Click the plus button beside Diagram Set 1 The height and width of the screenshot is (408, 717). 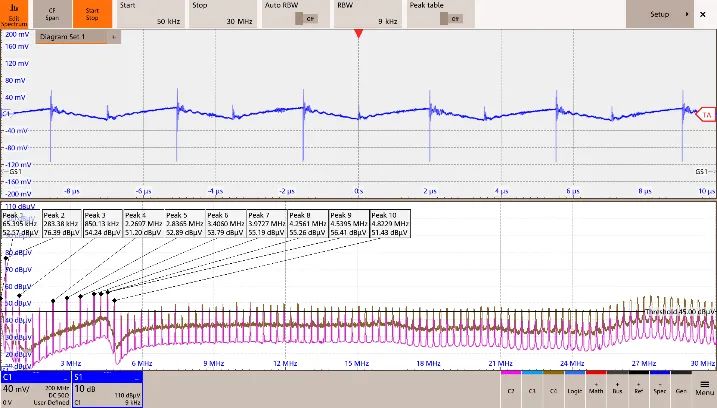(x=114, y=37)
